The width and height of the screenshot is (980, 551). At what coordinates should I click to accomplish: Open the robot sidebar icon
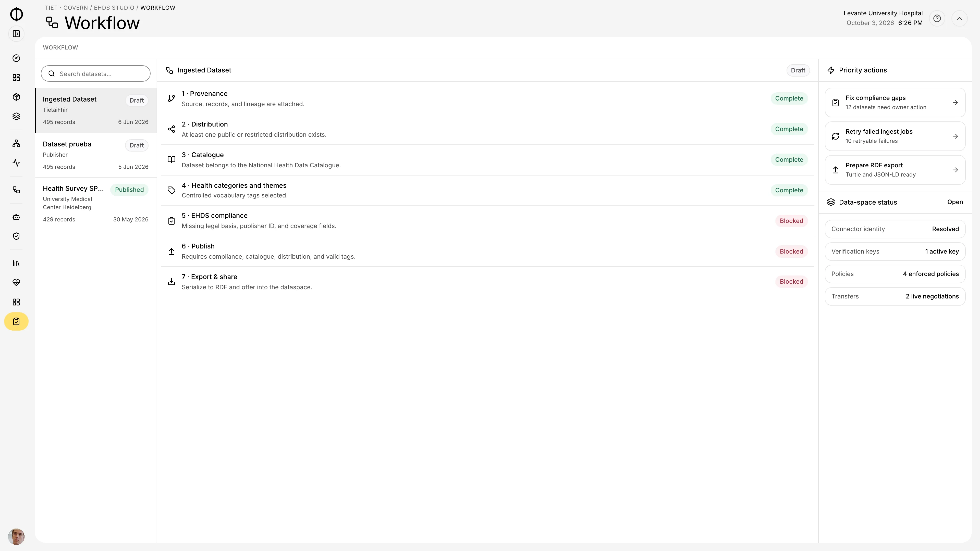point(16,217)
